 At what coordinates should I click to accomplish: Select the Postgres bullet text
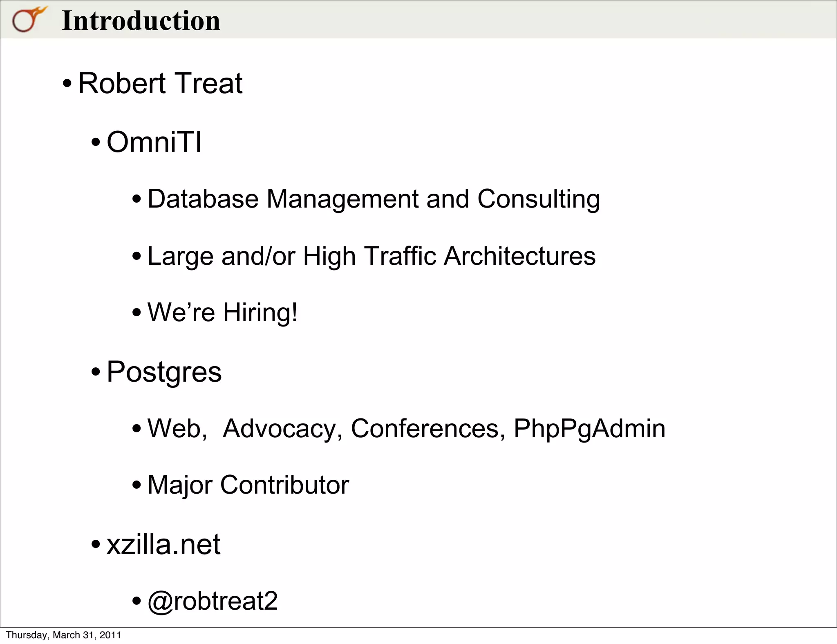coord(164,372)
